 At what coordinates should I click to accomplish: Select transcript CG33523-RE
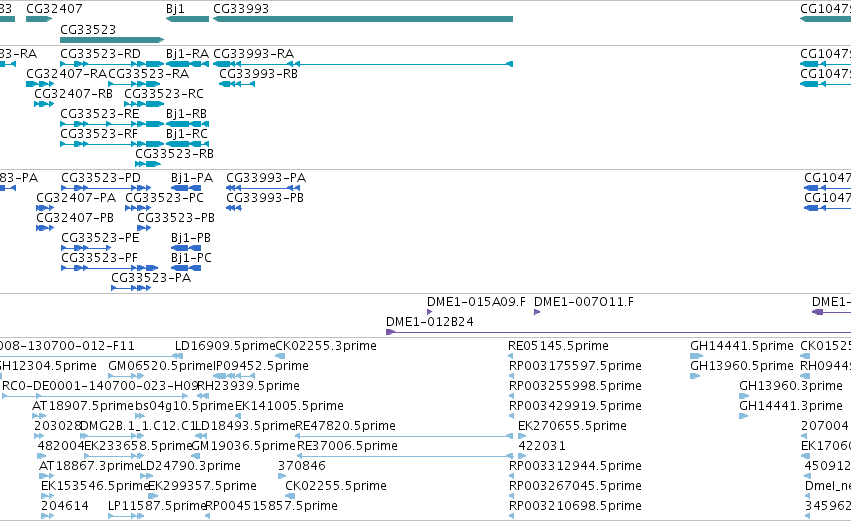(x=112, y=124)
